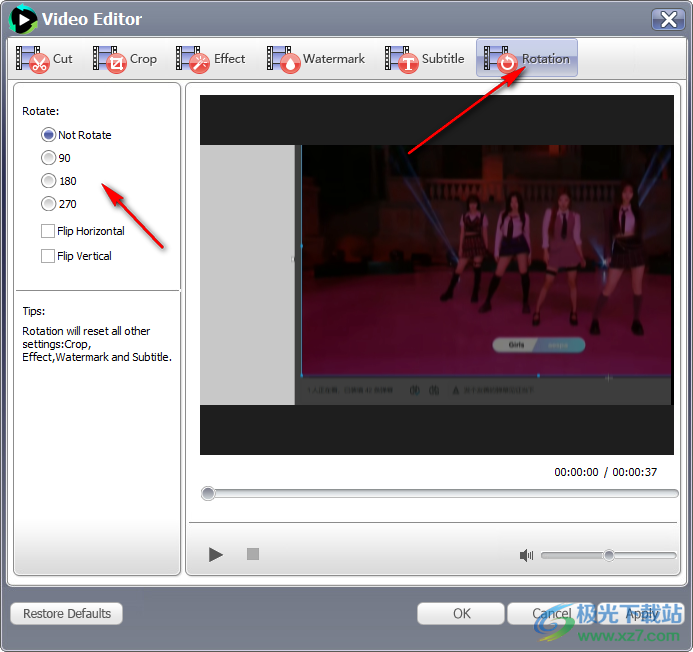Select the Rotation tab

(527, 58)
